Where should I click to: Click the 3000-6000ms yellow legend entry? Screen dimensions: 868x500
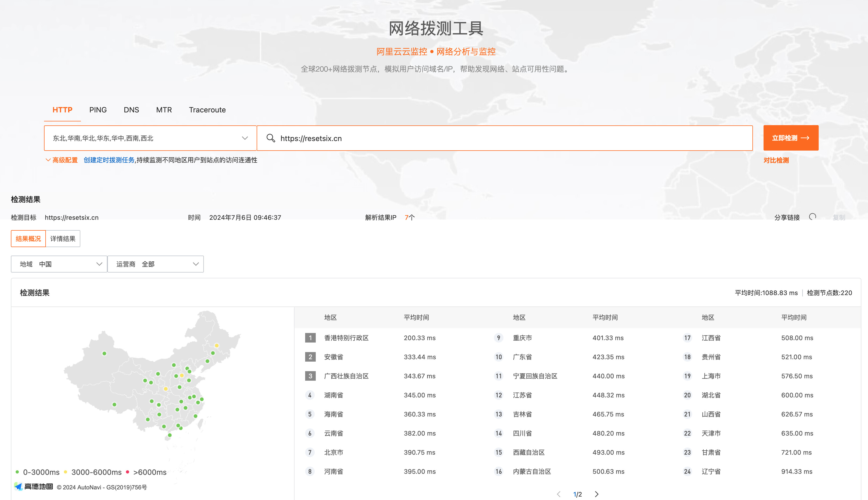(x=93, y=472)
